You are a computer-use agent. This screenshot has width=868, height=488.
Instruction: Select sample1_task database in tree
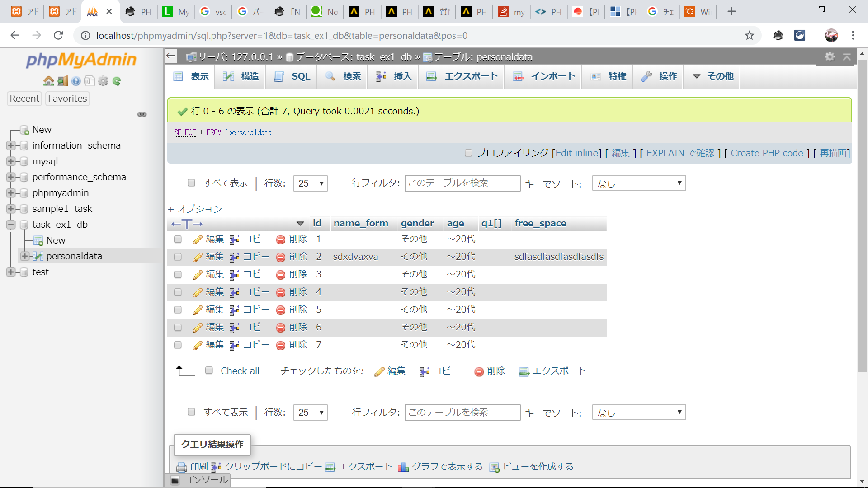coord(62,209)
